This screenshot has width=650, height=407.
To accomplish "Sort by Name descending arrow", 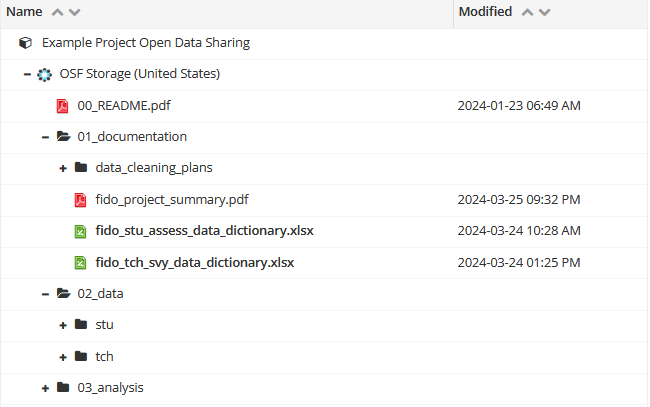I will click(x=75, y=12).
